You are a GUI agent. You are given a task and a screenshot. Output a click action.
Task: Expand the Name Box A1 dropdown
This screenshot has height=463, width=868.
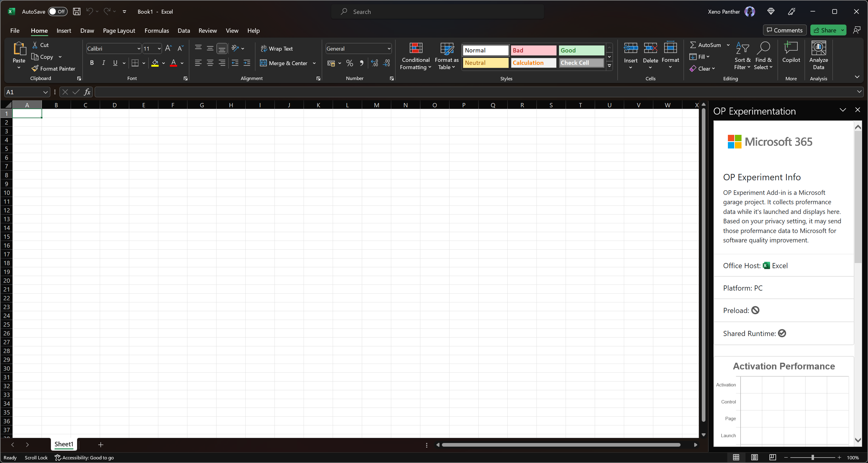pos(45,92)
